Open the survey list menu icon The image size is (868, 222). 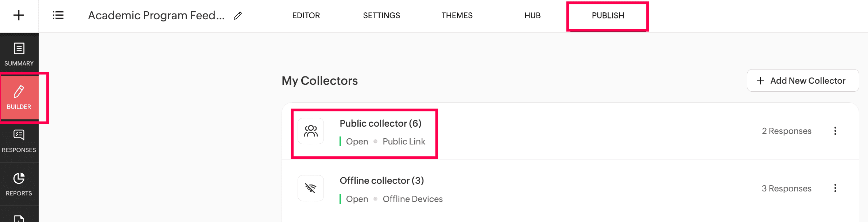click(x=58, y=15)
